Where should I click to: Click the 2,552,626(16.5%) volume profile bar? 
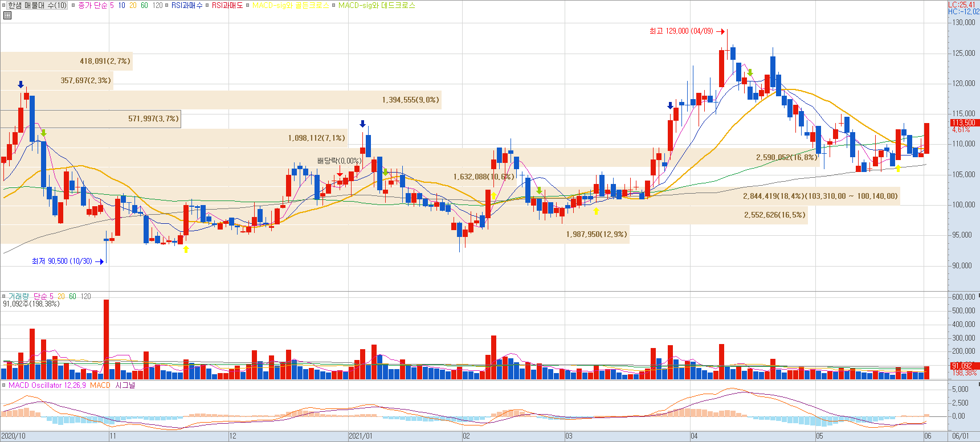pyautogui.click(x=404, y=215)
